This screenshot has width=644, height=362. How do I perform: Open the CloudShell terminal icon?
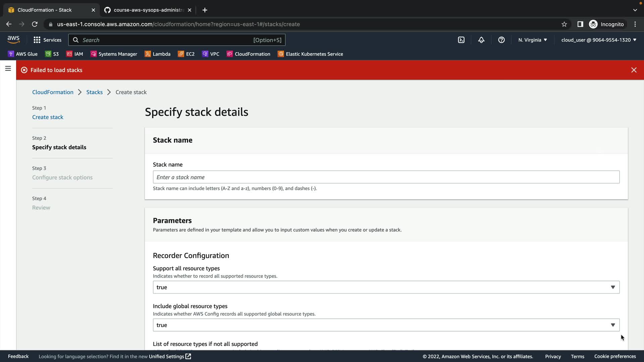(x=461, y=40)
